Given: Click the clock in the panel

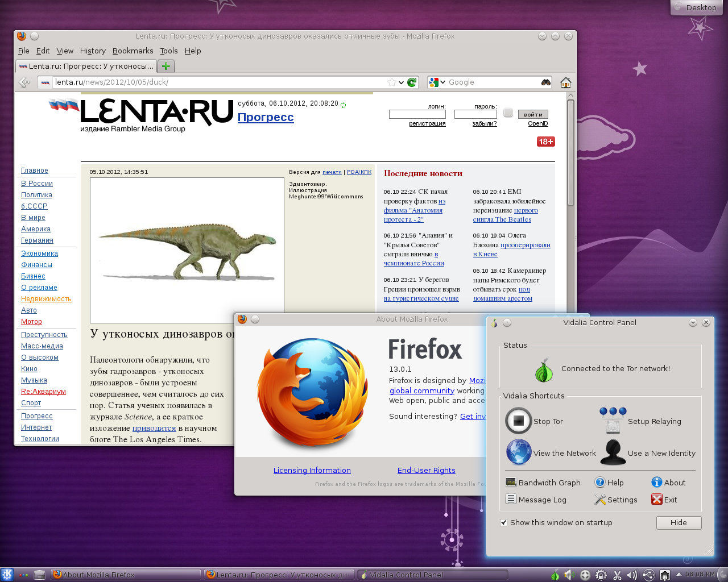Looking at the screenshot, I should [x=700, y=574].
